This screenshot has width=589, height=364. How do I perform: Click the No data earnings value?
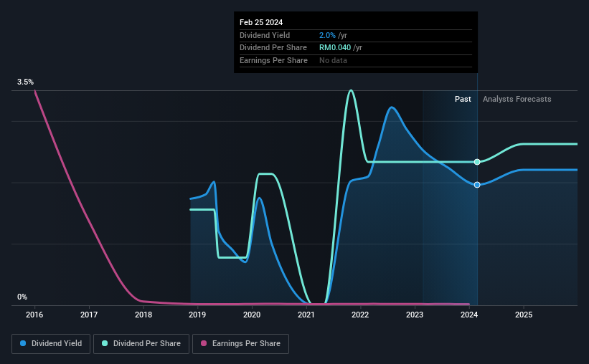click(333, 60)
